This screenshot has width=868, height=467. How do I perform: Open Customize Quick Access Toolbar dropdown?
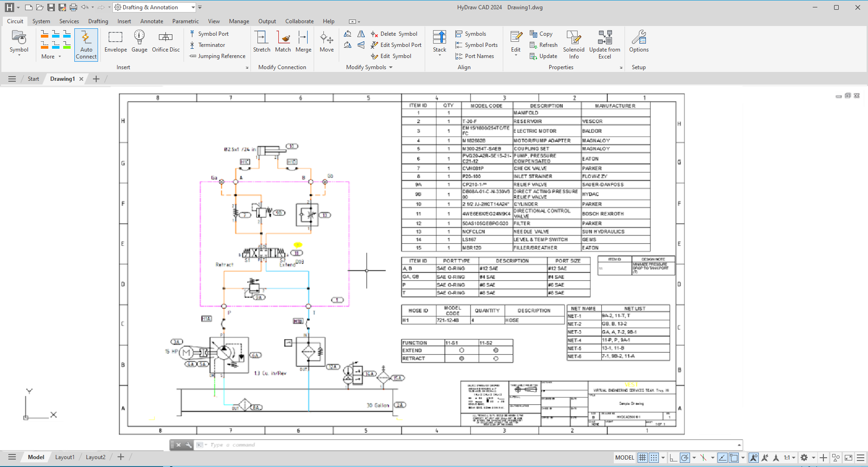[200, 7]
